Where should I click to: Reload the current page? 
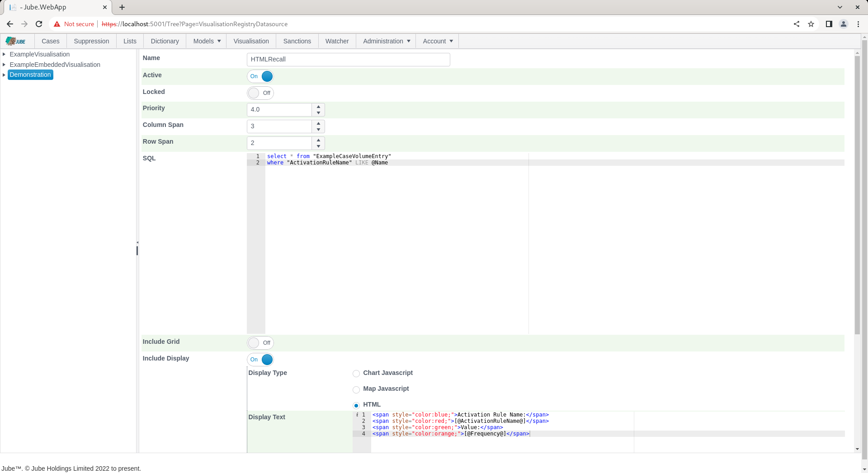[x=39, y=24]
